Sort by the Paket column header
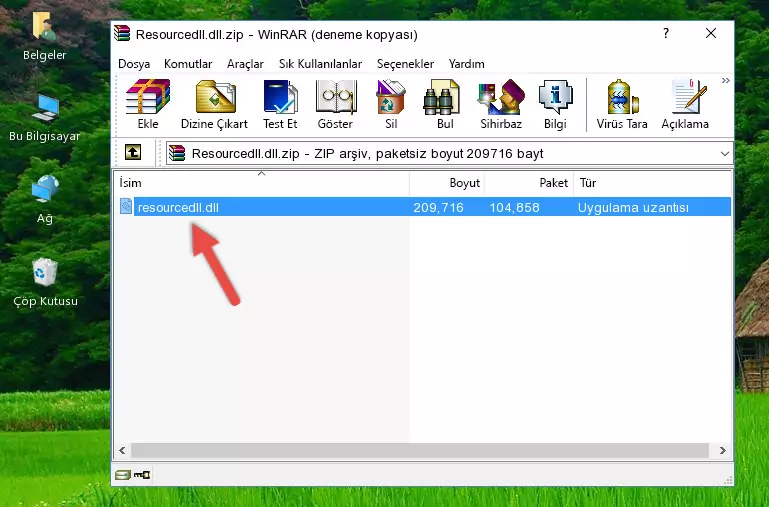 (x=529, y=183)
